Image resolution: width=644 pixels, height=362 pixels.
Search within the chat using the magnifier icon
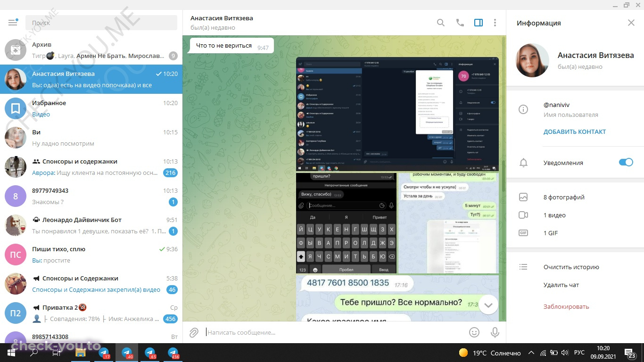coord(441,23)
